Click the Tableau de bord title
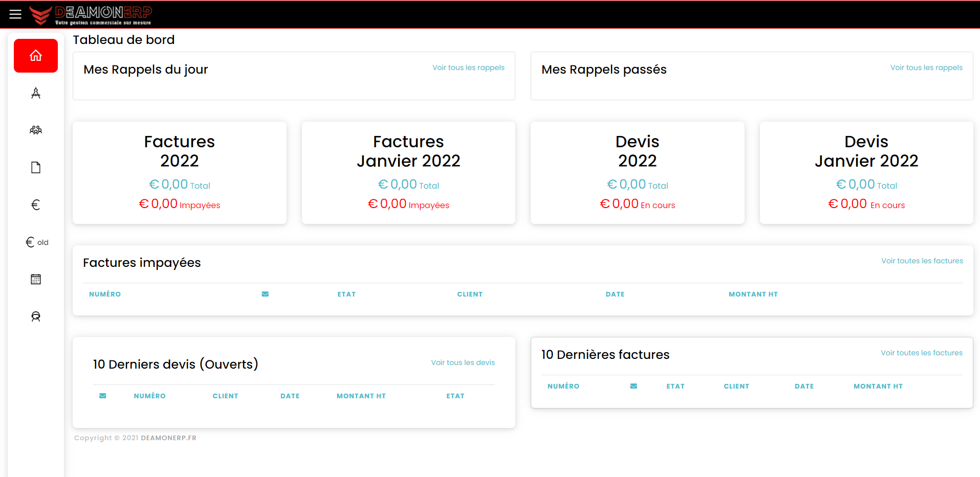The image size is (980, 477). click(x=124, y=40)
